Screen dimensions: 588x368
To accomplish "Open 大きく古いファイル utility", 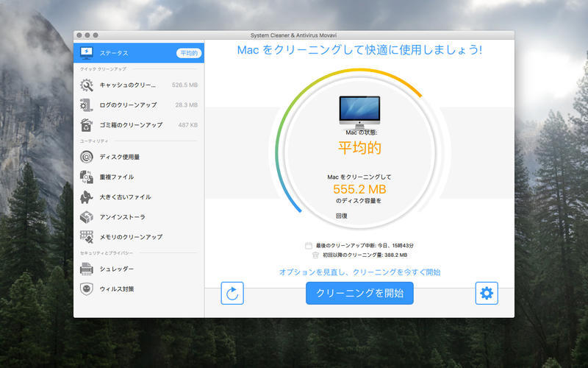I will (x=139, y=197).
